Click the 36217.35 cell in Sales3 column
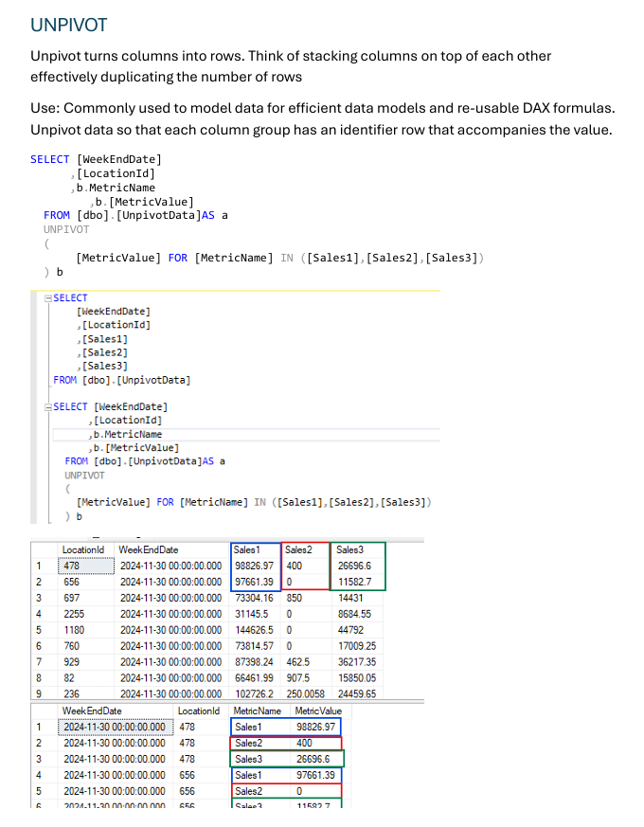 pyautogui.click(x=356, y=662)
